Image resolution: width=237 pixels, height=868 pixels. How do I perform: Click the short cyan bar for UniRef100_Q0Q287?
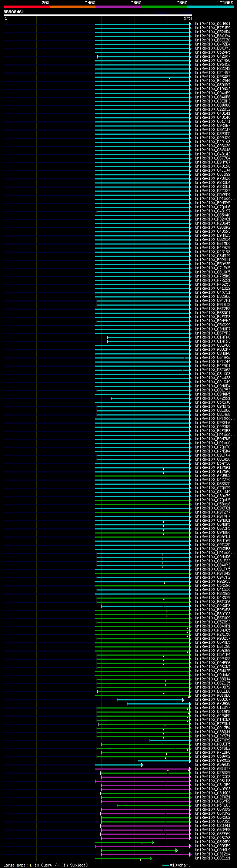tap(150, 700)
